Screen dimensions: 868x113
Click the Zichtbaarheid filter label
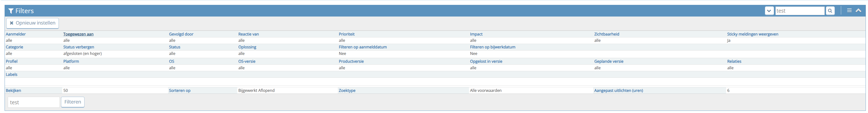coord(607,34)
